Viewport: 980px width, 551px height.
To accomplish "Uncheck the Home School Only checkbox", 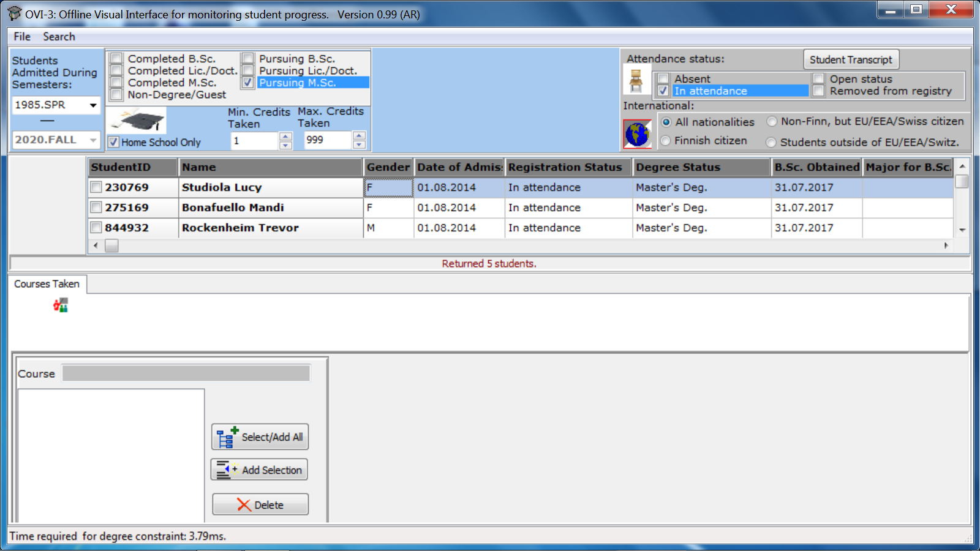I will pyautogui.click(x=114, y=142).
